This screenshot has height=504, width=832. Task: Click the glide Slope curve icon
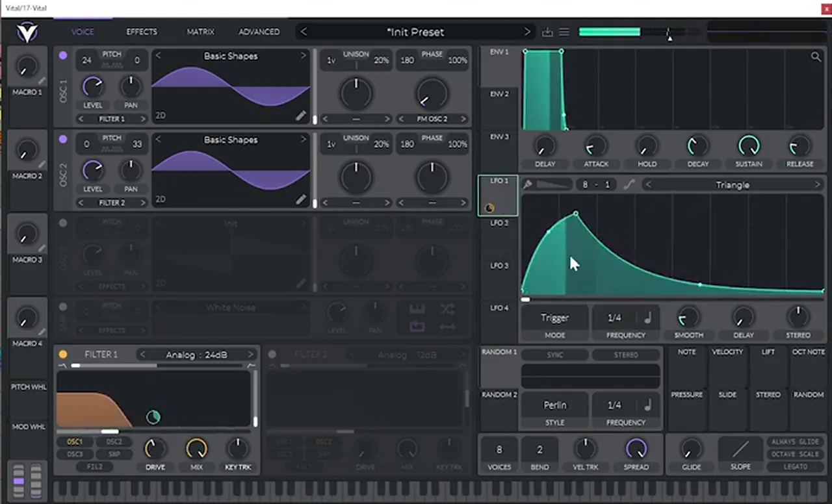tap(740, 448)
